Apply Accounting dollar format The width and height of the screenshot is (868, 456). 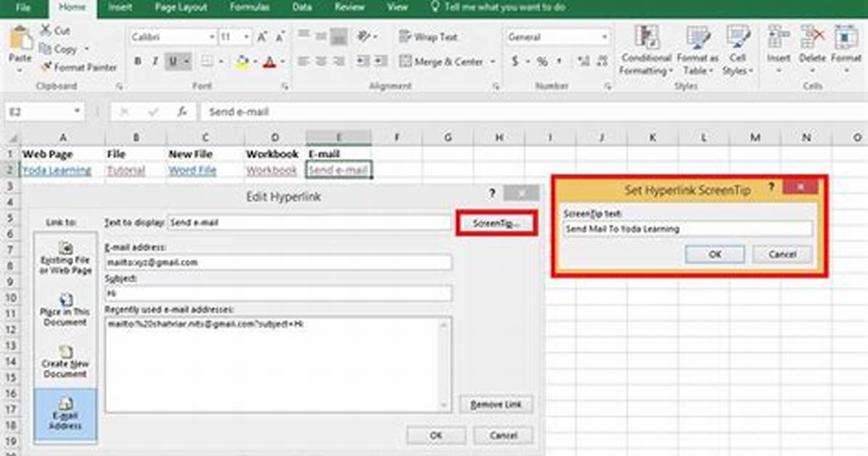point(515,62)
